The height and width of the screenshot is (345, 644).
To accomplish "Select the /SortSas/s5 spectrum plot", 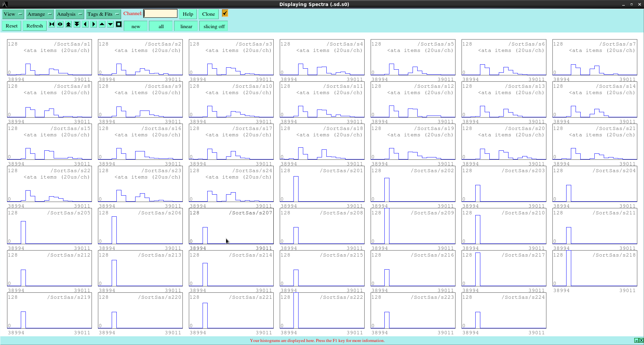I will pos(413,57).
